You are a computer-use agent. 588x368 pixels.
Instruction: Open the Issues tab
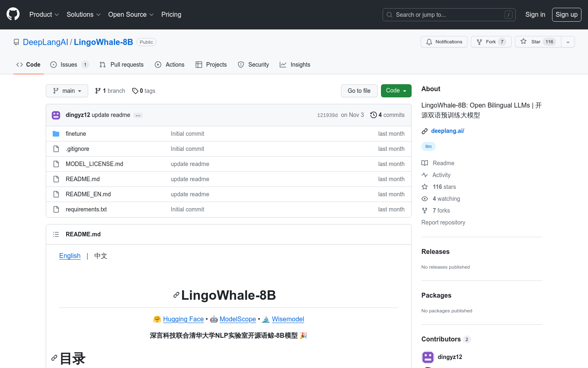pyautogui.click(x=69, y=65)
